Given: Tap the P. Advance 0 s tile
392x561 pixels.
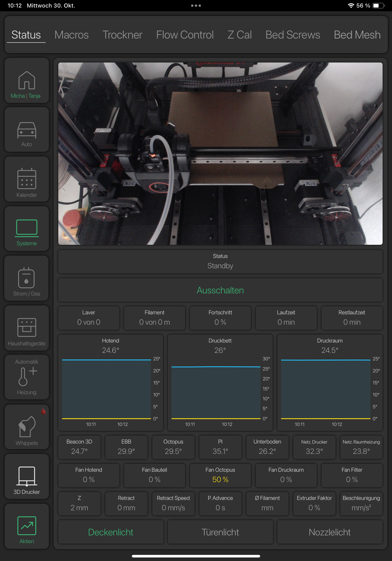Looking at the screenshot, I should coord(220,504).
